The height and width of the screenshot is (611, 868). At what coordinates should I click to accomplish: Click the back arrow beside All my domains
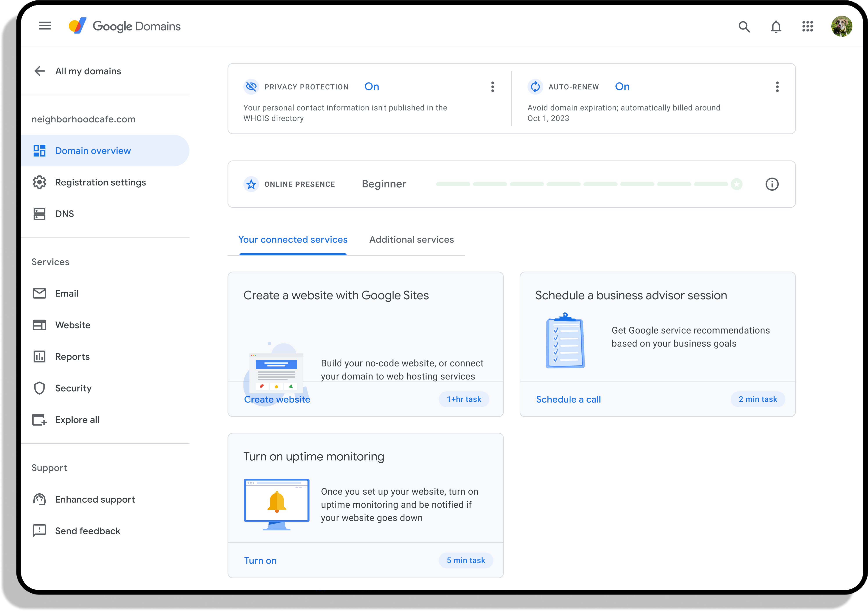point(40,71)
